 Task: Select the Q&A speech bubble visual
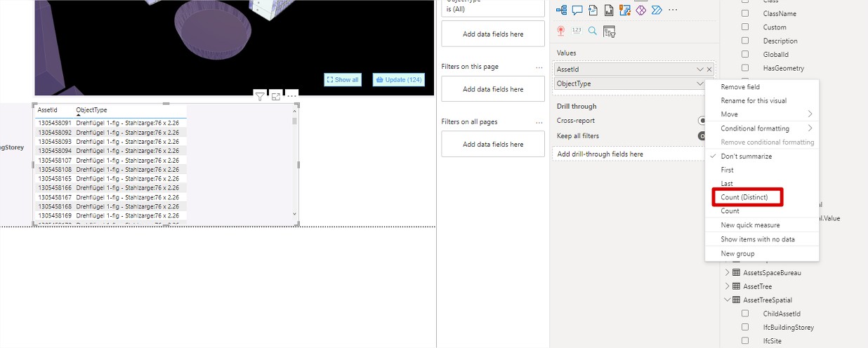pos(577,10)
